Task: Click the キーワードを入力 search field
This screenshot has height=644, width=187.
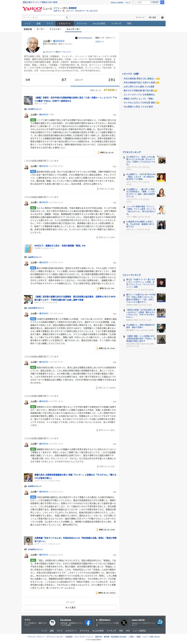Action: point(44,17)
